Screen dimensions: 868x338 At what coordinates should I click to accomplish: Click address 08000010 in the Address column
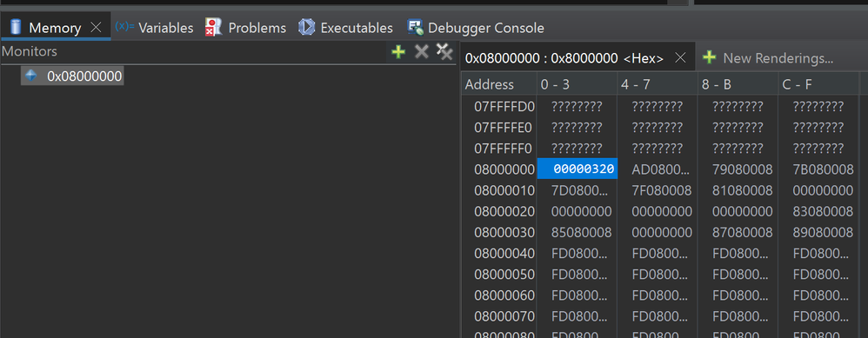(x=504, y=191)
